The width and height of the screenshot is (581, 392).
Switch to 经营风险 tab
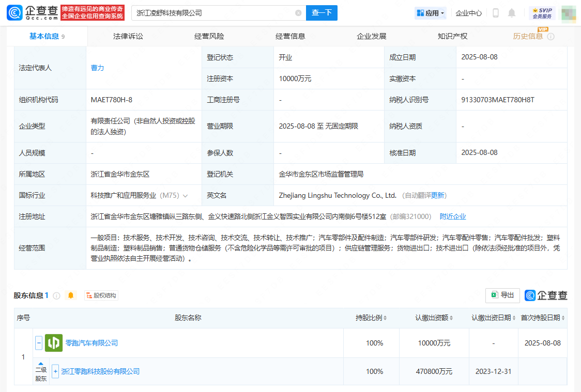point(209,36)
